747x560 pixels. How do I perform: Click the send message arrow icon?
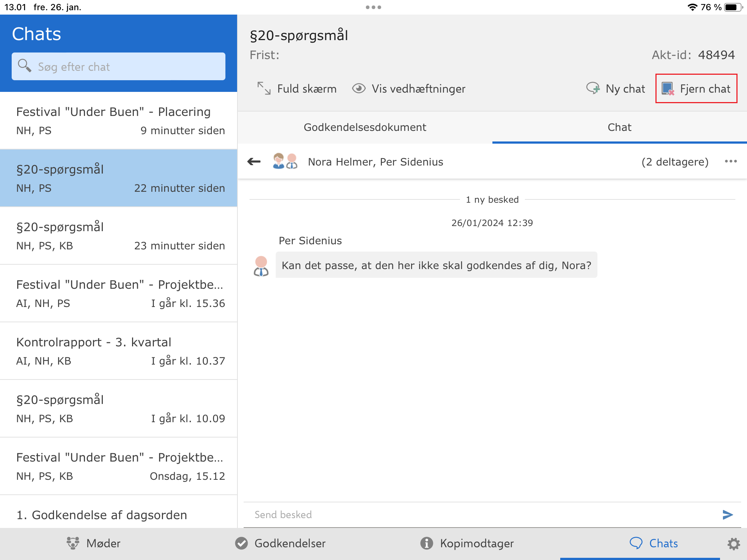727,514
